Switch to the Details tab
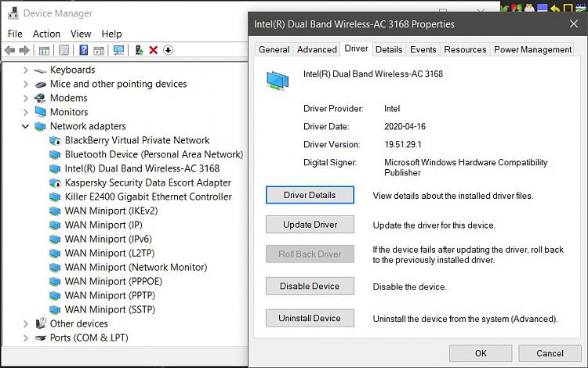The height and width of the screenshot is (368, 588). point(389,50)
